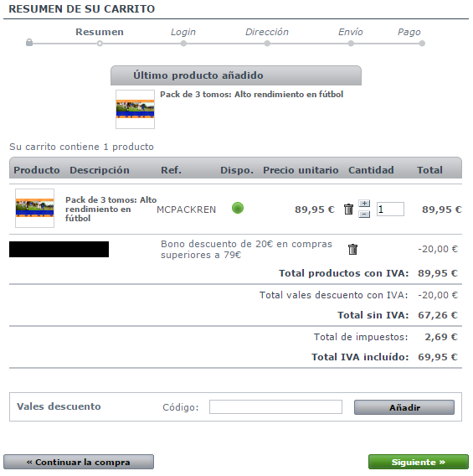
Task: Click the Siguiente button
Action: click(419, 462)
